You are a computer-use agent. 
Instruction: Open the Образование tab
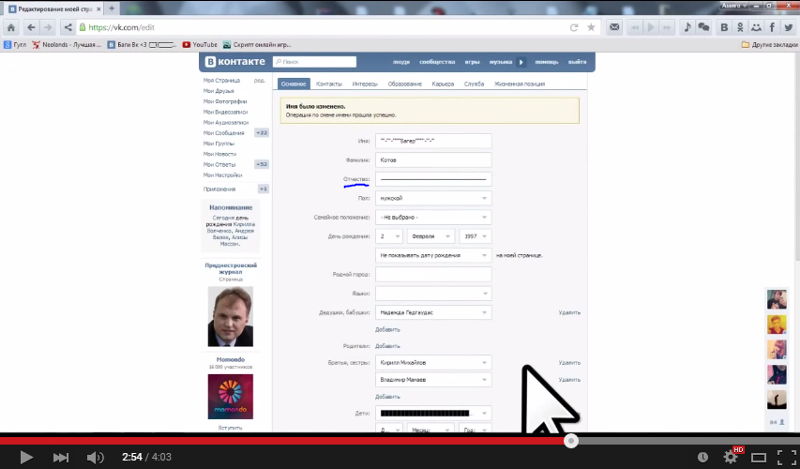[405, 84]
